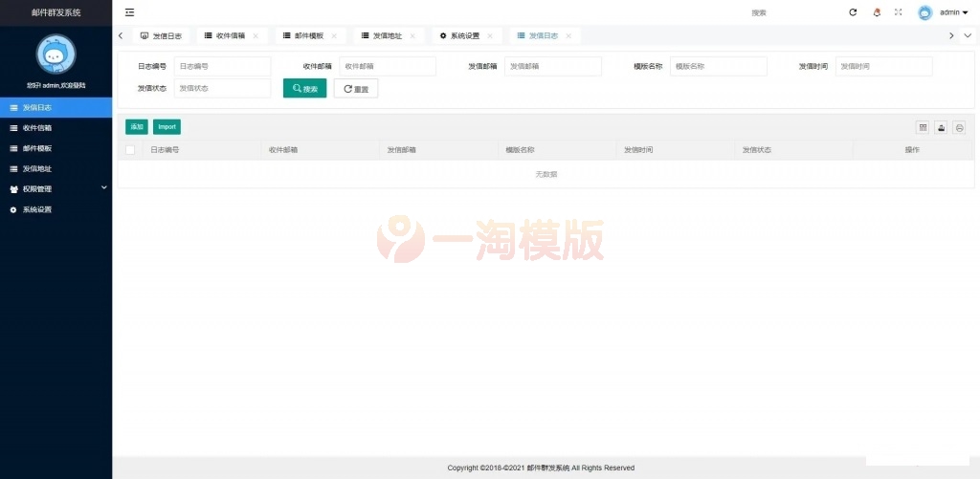Click the penguin notification icon
Screen dimensions: 980x479
(x=877, y=12)
